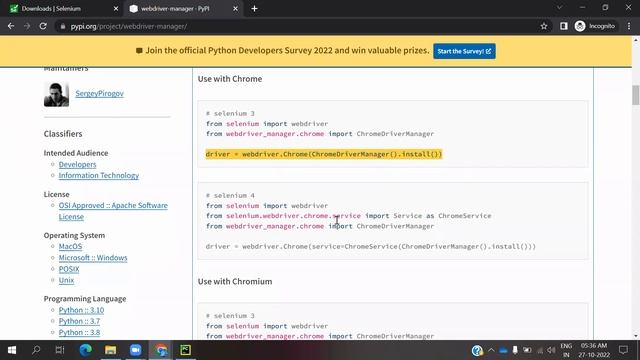The height and width of the screenshot is (360, 640).
Task: Open the Incognito profile menu
Action: pyautogui.click(x=595, y=26)
